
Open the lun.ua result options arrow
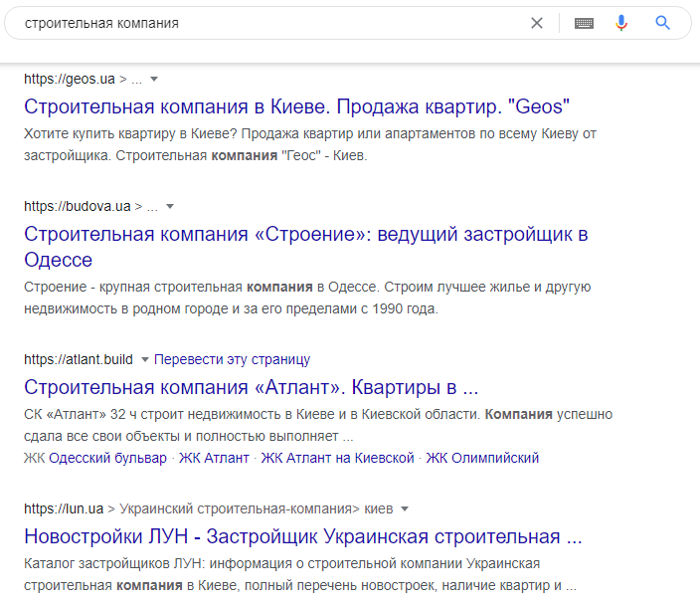pyautogui.click(x=405, y=508)
